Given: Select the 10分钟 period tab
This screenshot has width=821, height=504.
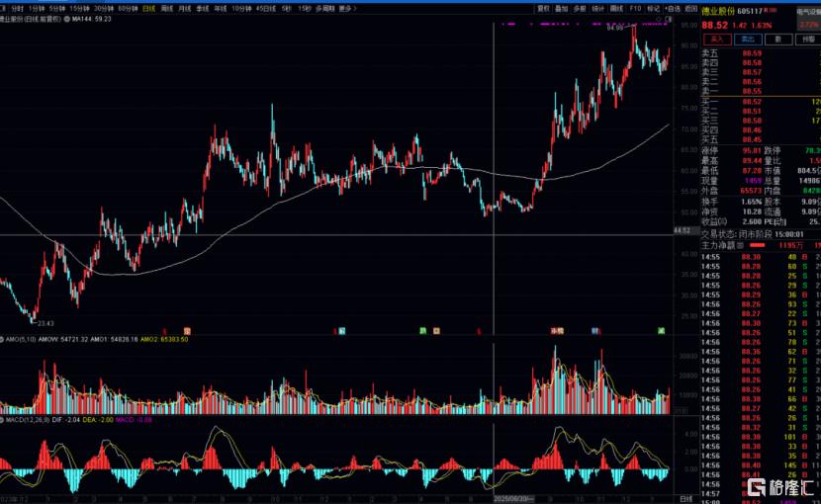Looking at the screenshot, I should tap(241, 9).
